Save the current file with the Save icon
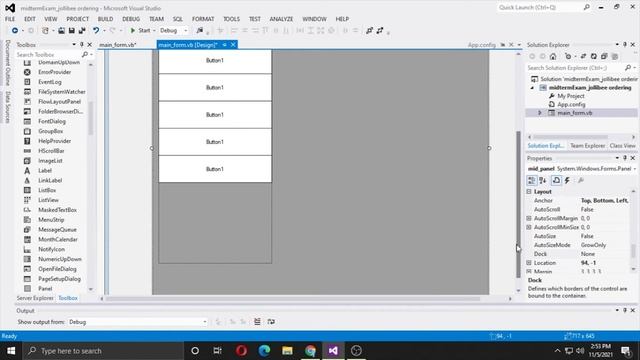Screen dimensions: 640x360 [x=71, y=31]
